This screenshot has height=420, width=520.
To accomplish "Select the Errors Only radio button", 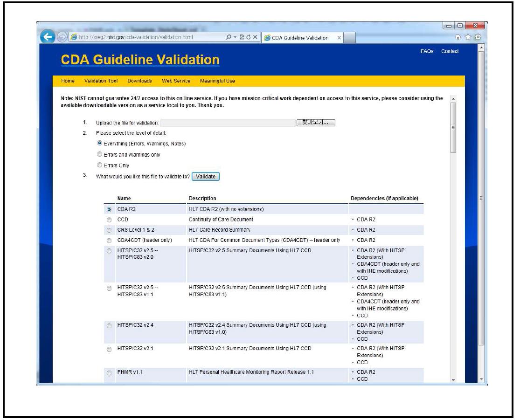I will [99, 165].
